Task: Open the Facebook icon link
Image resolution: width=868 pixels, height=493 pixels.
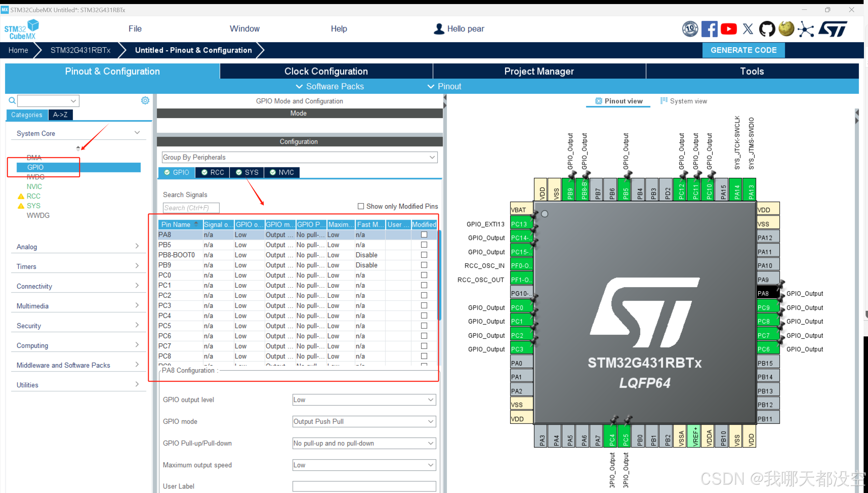Action: click(709, 29)
